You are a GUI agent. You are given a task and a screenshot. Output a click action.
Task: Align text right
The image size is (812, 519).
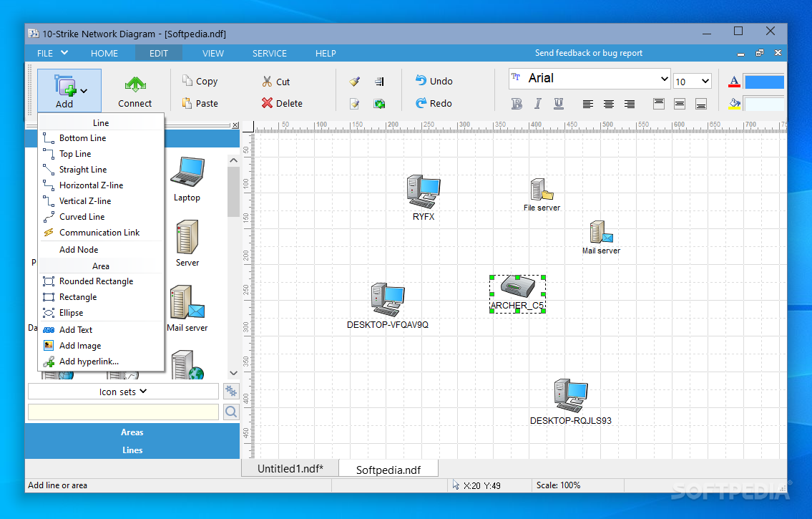coord(629,104)
